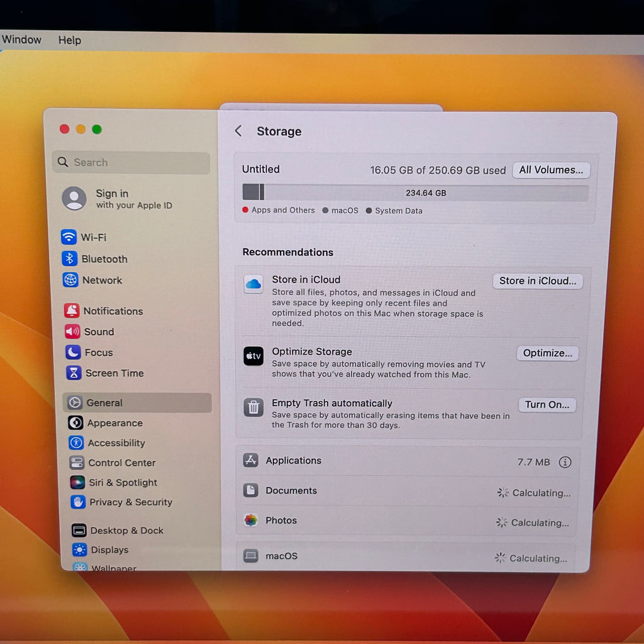Maximize window with green button
Image resolution: width=644 pixels, height=644 pixels.
[97, 130]
